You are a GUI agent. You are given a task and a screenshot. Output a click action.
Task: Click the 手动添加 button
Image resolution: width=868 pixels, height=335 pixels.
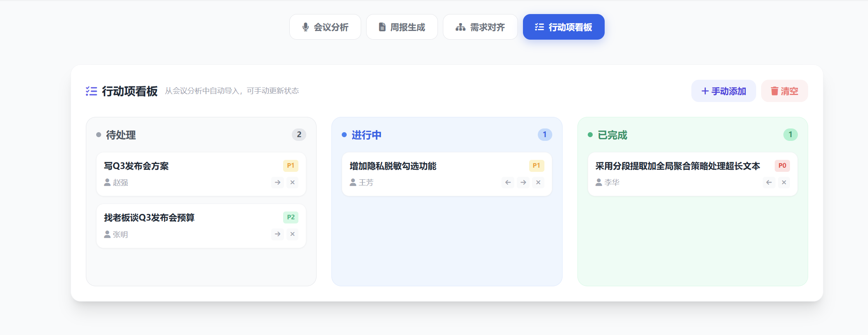tap(724, 91)
